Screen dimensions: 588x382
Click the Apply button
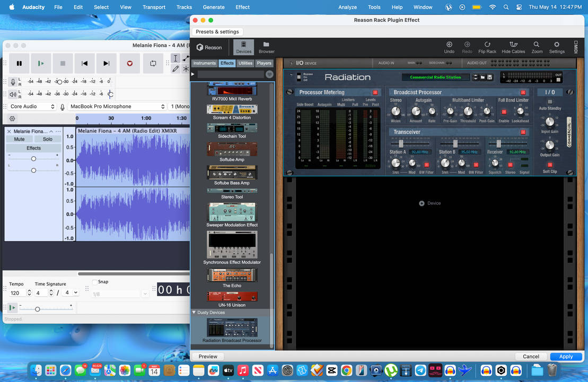coord(566,357)
